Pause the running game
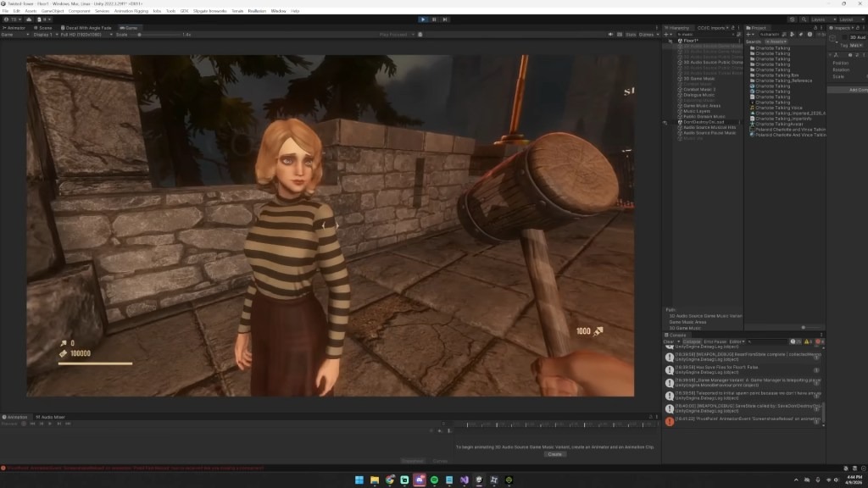The height and width of the screenshot is (488, 868). coord(434,19)
